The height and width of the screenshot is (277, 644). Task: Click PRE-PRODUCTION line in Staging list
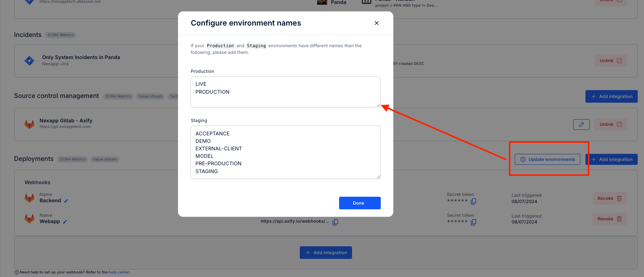[x=218, y=164]
